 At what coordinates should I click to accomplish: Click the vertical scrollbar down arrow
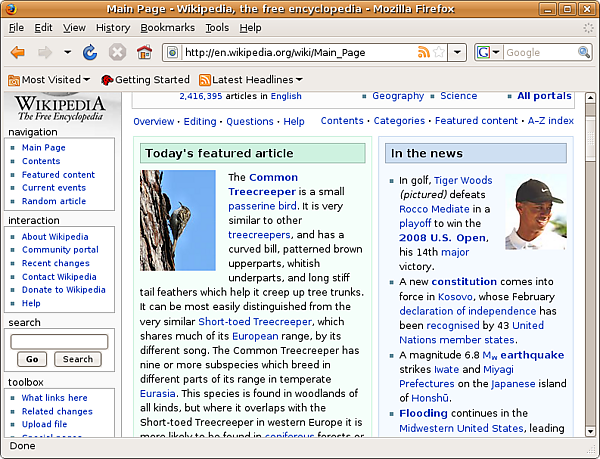[x=590, y=431]
